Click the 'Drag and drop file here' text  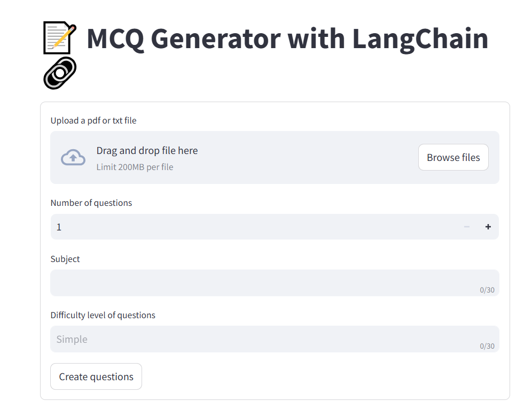tap(147, 151)
